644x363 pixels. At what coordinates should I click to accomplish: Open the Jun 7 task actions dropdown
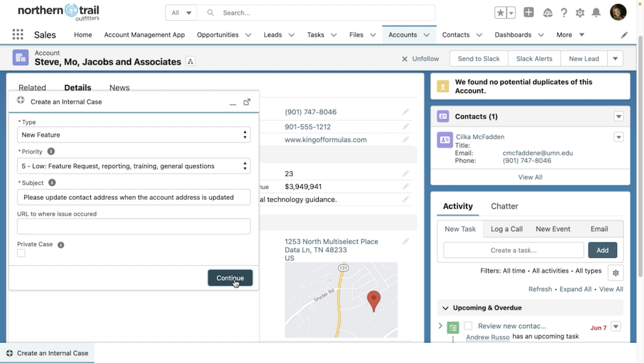pos(615,327)
